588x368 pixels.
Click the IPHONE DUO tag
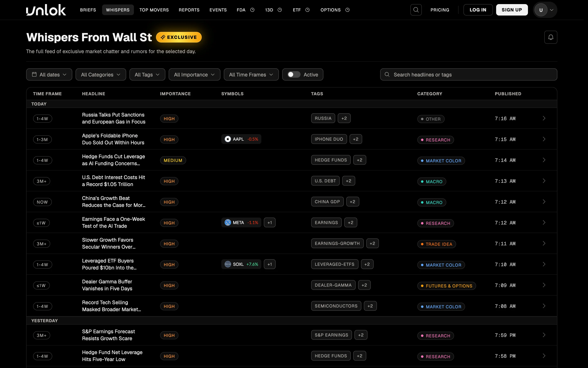(329, 139)
